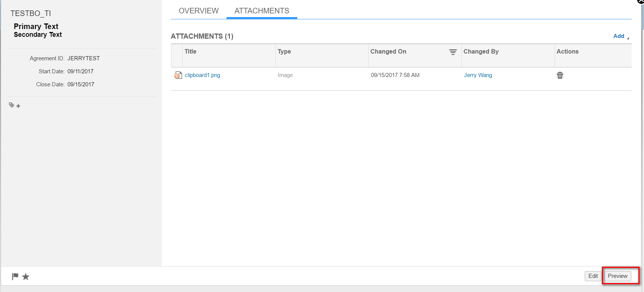Open the clipboard1.png attachment link
The width and height of the screenshot is (644, 292).
[x=202, y=75]
